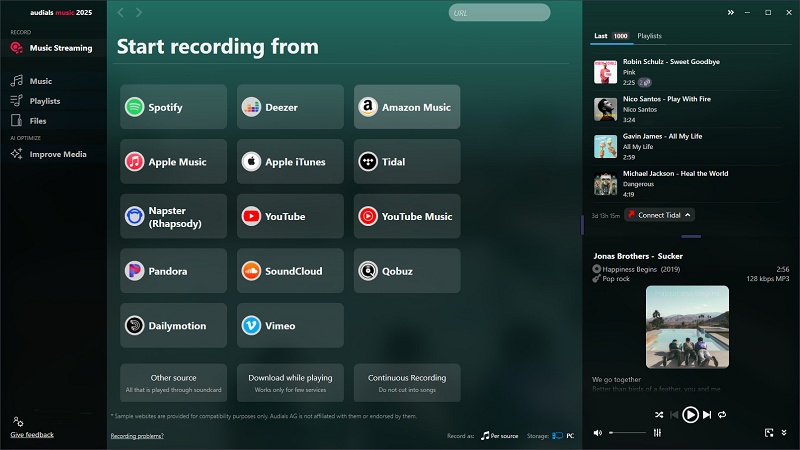Toggle the mini player view icon
This screenshot has width=800, height=450.
pyautogui.click(x=768, y=432)
